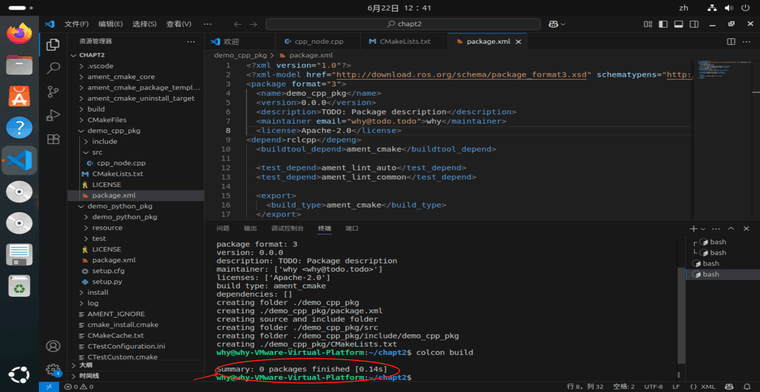Open the Manage gear settings icon
This screenshot has height=392, width=760.
pos(53,370)
